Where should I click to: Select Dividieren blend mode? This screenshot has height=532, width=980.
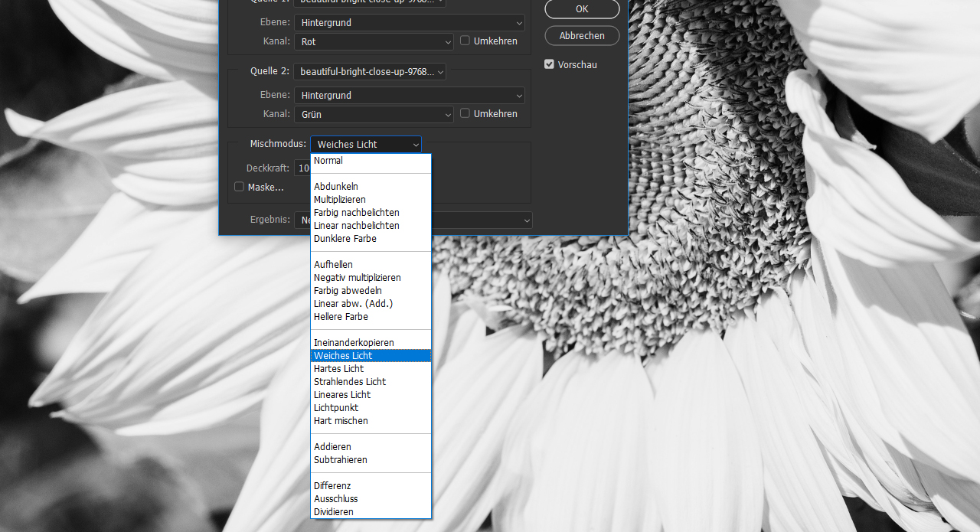click(x=371, y=512)
